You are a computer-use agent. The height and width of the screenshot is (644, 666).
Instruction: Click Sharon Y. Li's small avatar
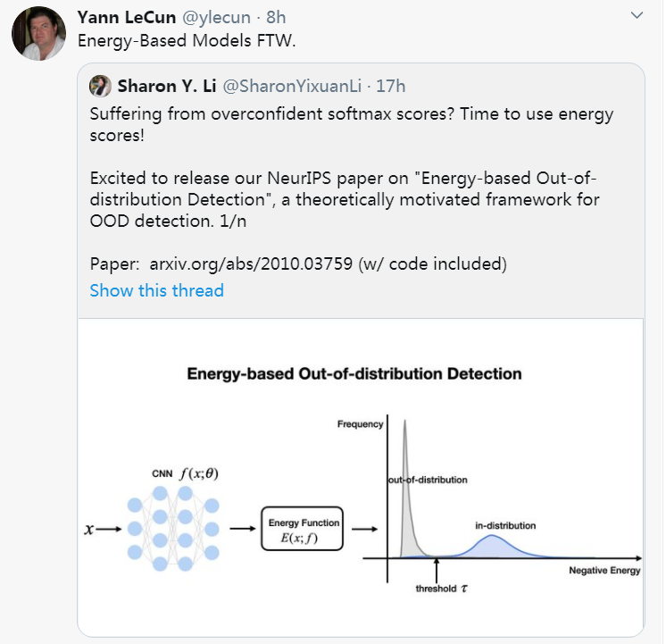tap(100, 86)
